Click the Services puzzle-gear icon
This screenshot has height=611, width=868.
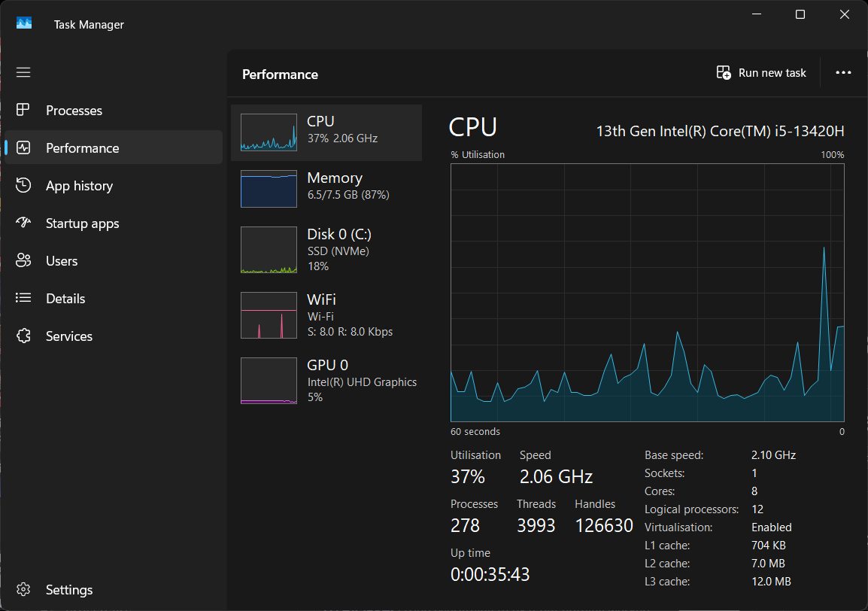tap(23, 336)
